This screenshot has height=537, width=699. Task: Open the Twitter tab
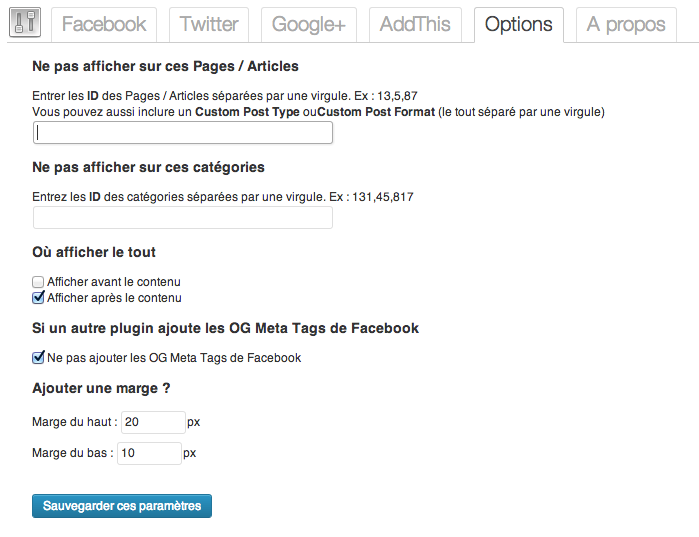point(209,24)
